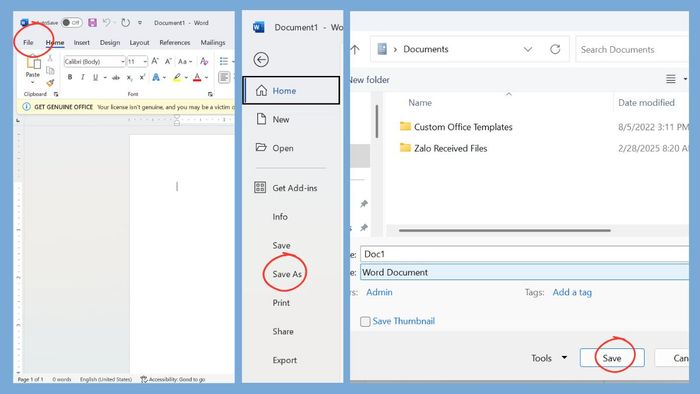Click the purple Save floppy-disk icon
Viewport: 700px width, 394px height.
[92, 22]
